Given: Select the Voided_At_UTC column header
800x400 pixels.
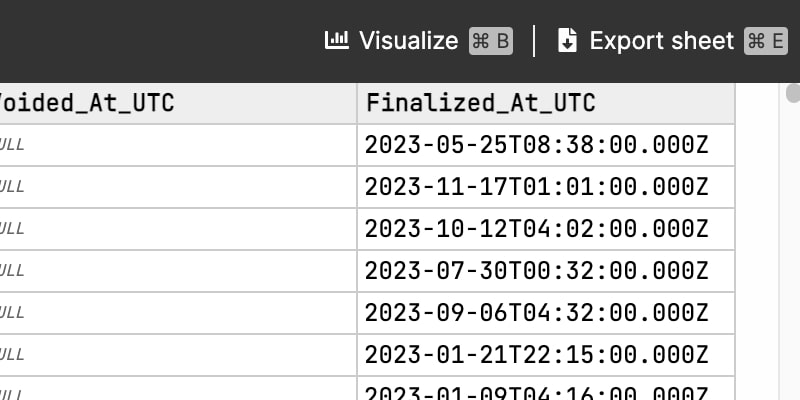Looking at the screenshot, I should coord(178,103).
